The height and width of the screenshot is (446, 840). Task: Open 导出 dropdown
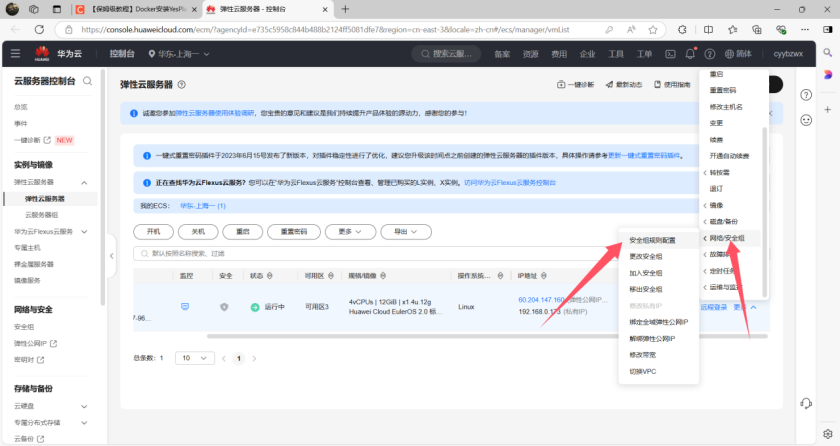(x=406, y=232)
